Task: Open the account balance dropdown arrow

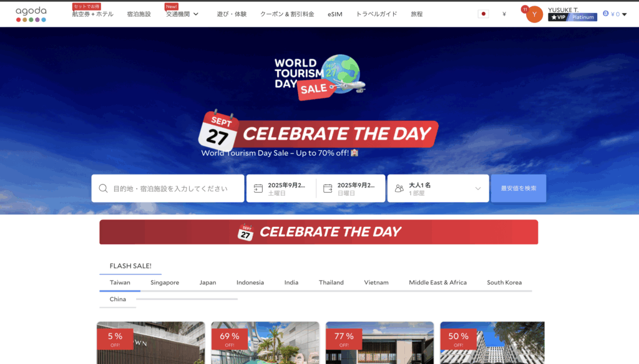Action: (x=624, y=14)
